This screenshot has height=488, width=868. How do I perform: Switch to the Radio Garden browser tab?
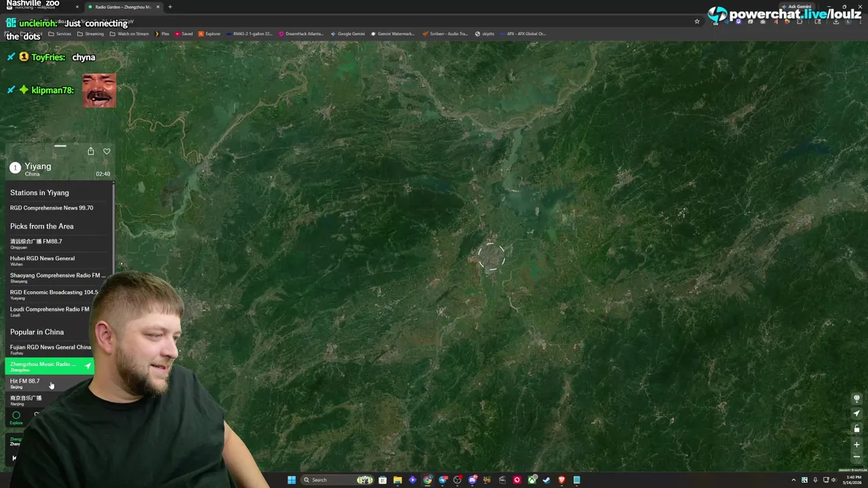click(122, 7)
